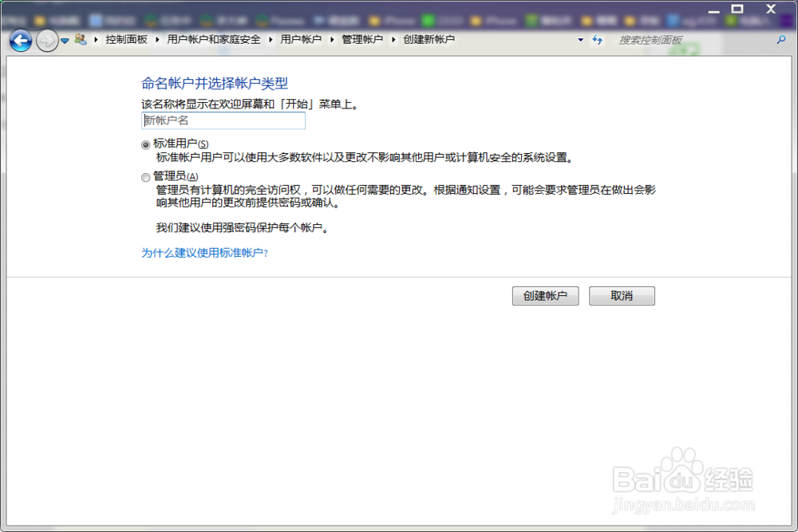This screenshot has width=798, height=532.
Task: Navigate to 管理帐户 via breadcrumb
Action: pyautogui.click(x=362, y=37)
